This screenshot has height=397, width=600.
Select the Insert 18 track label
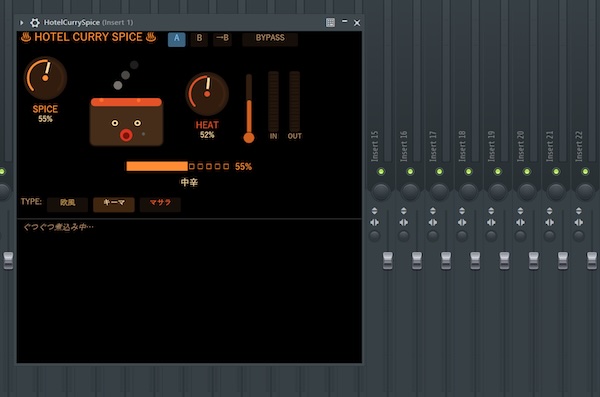tap(462, 146)
